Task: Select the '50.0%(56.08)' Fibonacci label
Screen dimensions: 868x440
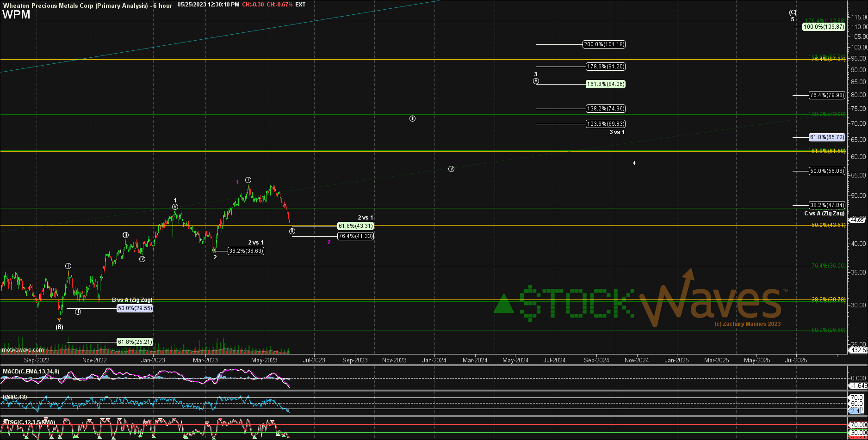Action: (827, 171)
